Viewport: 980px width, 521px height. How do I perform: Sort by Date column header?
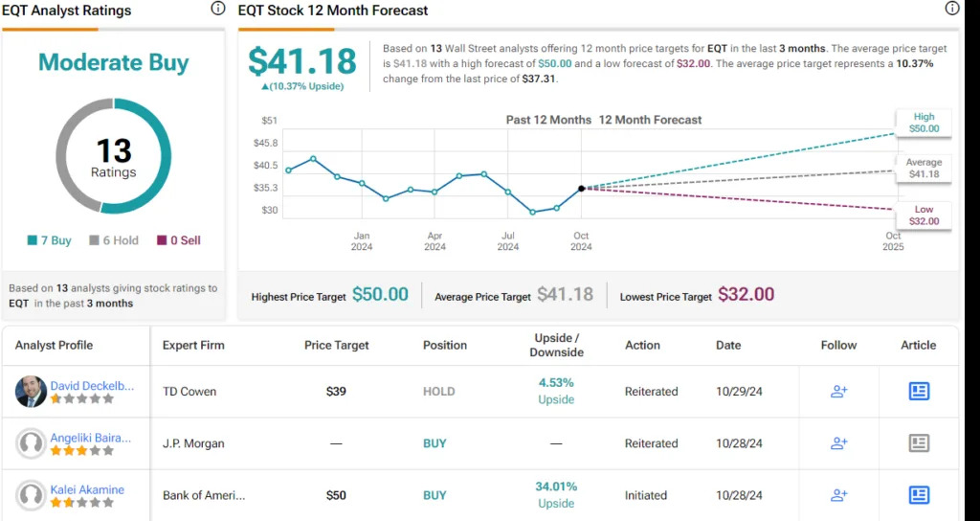728,345
